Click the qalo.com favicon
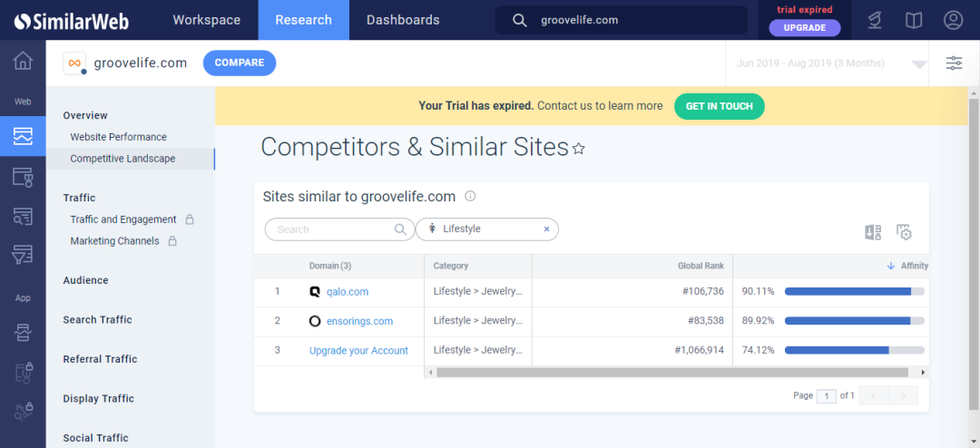 (x=315, y=292)
